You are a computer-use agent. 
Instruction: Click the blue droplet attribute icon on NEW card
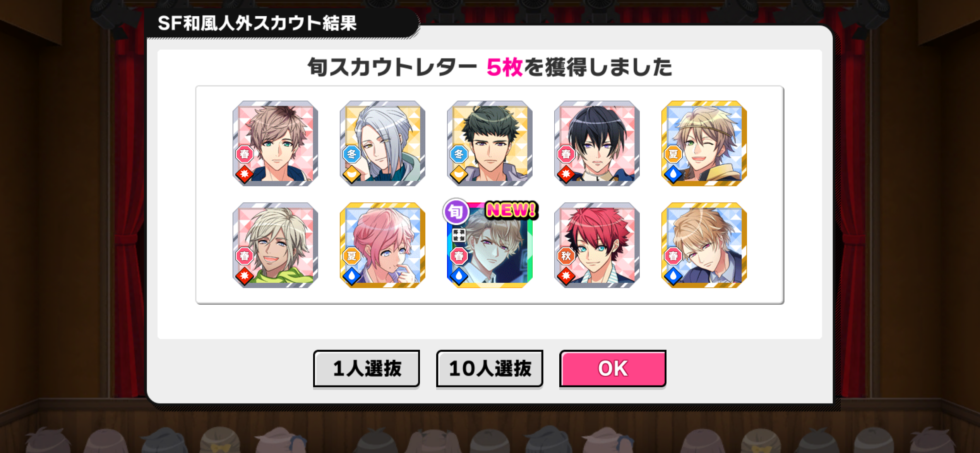[x=459, y=276]
